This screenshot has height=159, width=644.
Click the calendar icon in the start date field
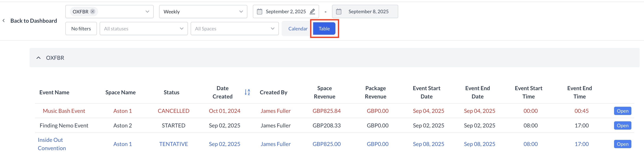[x=260, y=11]
